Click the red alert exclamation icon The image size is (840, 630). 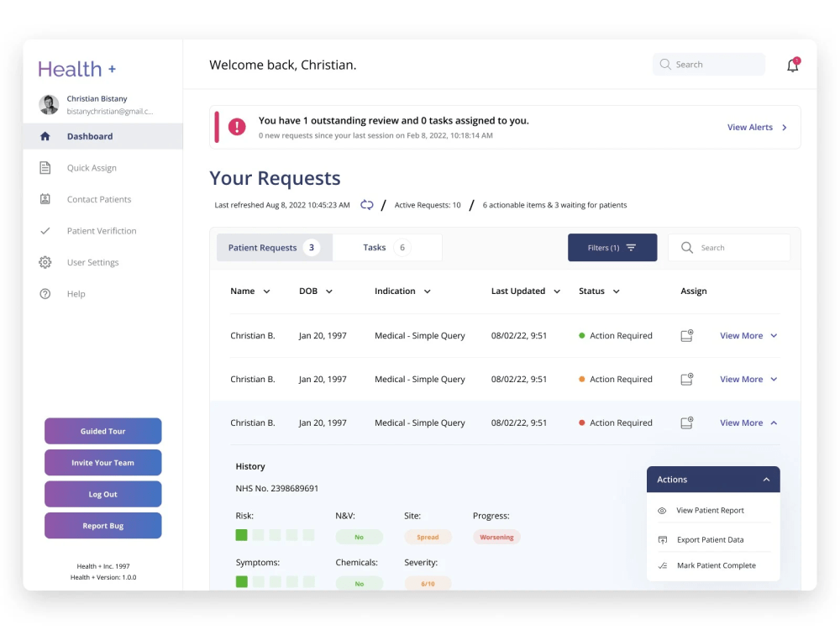pyautogui.click(x=237, y=127)
